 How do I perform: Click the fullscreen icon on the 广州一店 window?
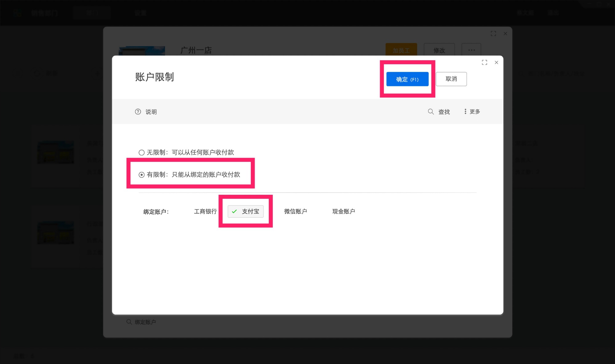tap(493, 33)
